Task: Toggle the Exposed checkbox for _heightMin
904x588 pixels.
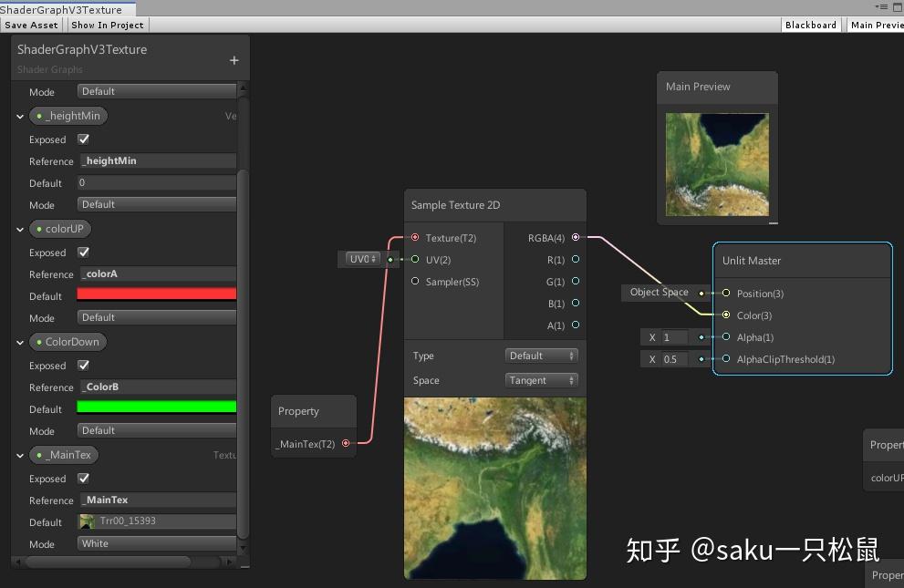Action: (x=86, y=139)
